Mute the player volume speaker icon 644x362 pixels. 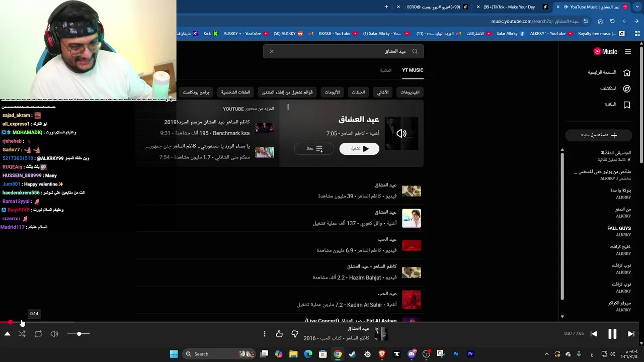click(54, 334)
